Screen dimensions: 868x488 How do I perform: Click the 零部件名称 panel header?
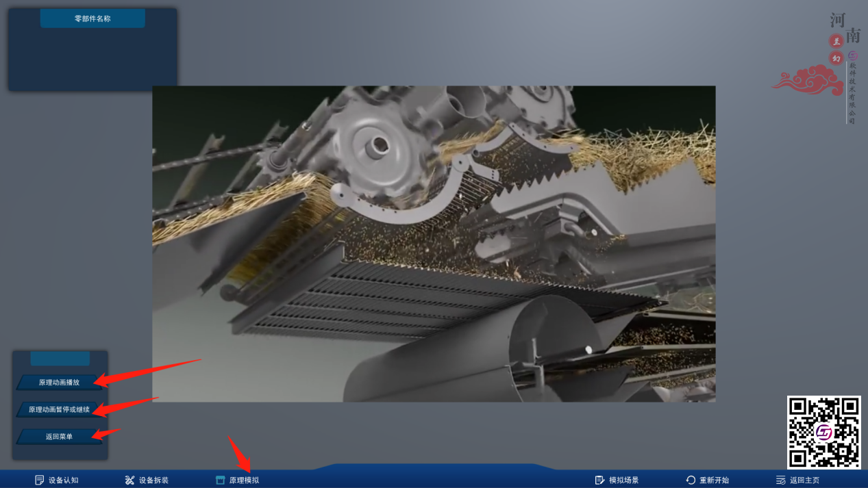[92, 18]
